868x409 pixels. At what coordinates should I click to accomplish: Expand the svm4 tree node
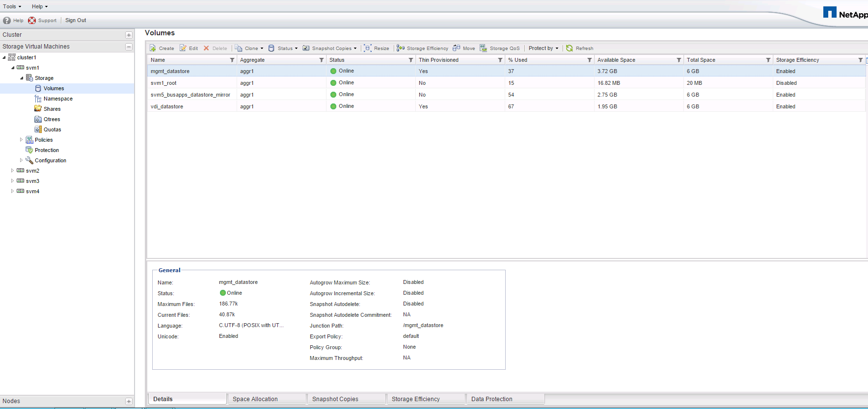[x=12, y=191]
